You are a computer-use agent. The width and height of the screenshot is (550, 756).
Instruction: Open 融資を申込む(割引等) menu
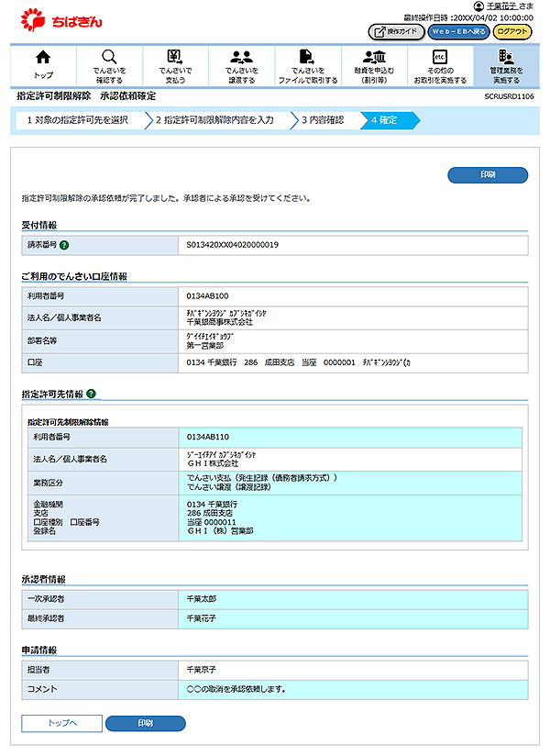(x=374, y=65)
